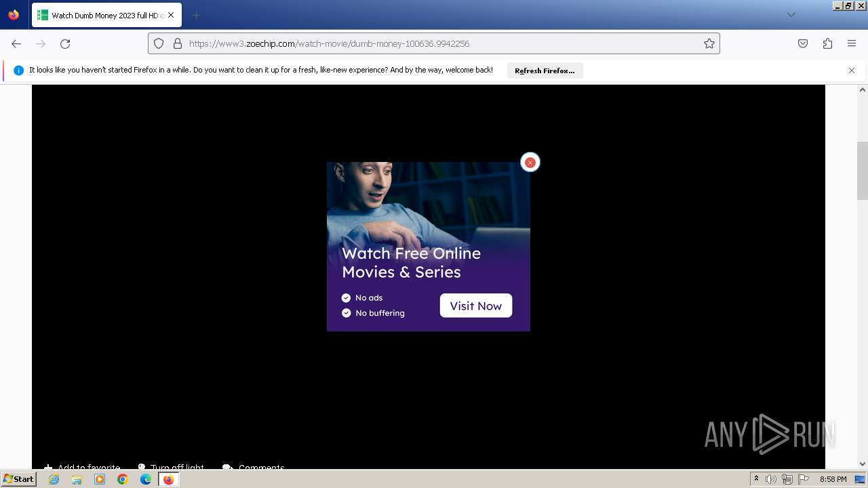Image resolution: width=868 pixels, height=488 pixels.
Task: Click the ad banner image
Action: [x=429, y=247]
